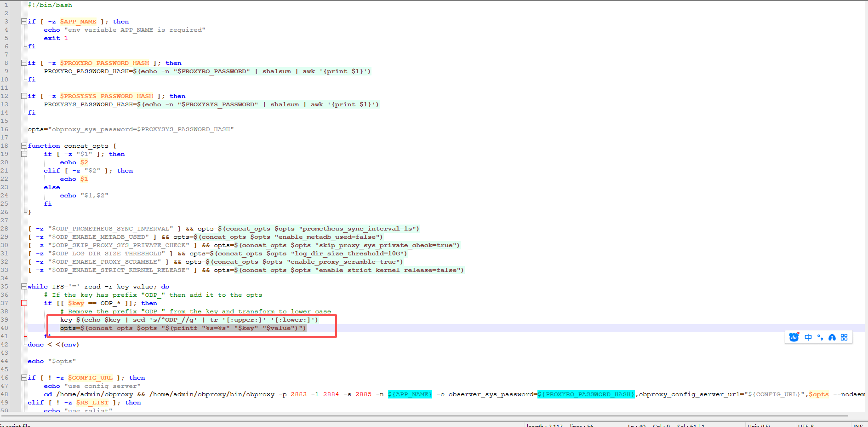Fold the while loop at line 35

24,287
